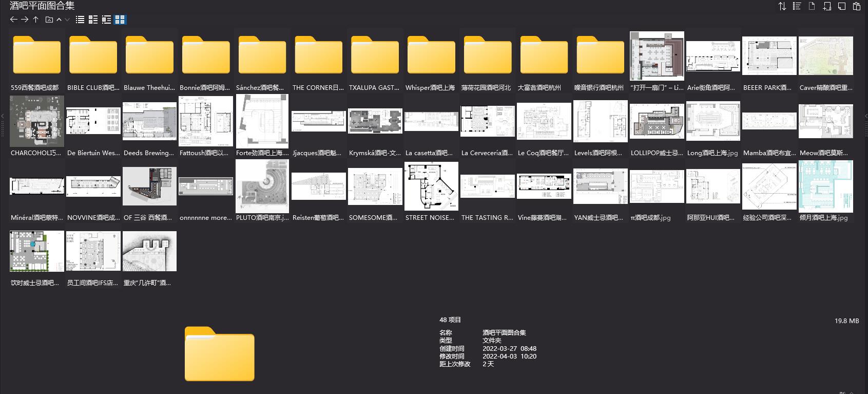Open the TXALUPA GAST folder

tap(375, 55)
